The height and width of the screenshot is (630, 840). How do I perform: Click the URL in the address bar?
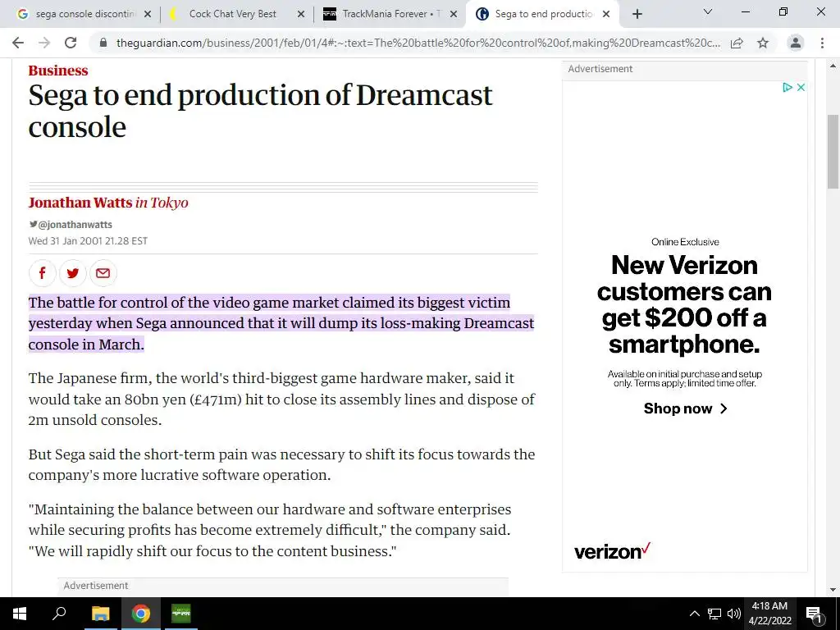[x=418, y=43]
